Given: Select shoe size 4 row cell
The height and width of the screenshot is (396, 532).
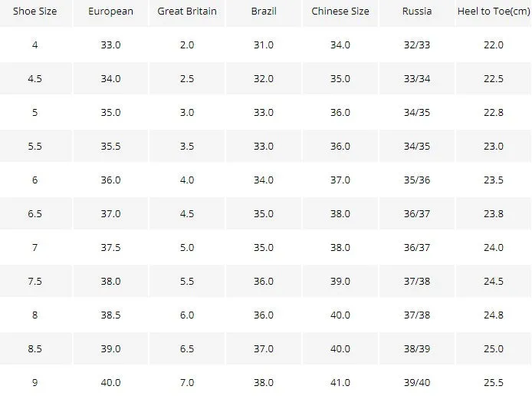Looking at the screenshot, I should pos(35,45).
